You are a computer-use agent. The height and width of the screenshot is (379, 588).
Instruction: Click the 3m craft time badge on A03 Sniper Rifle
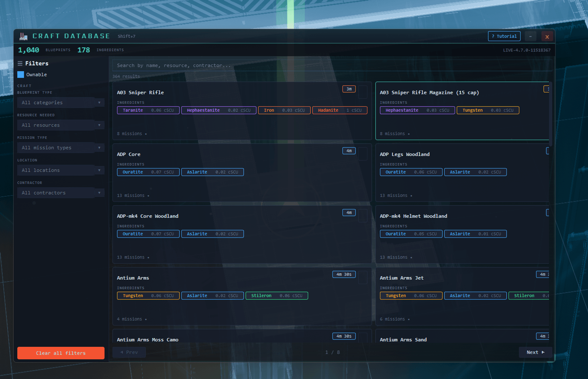click(x=349, y=89)
